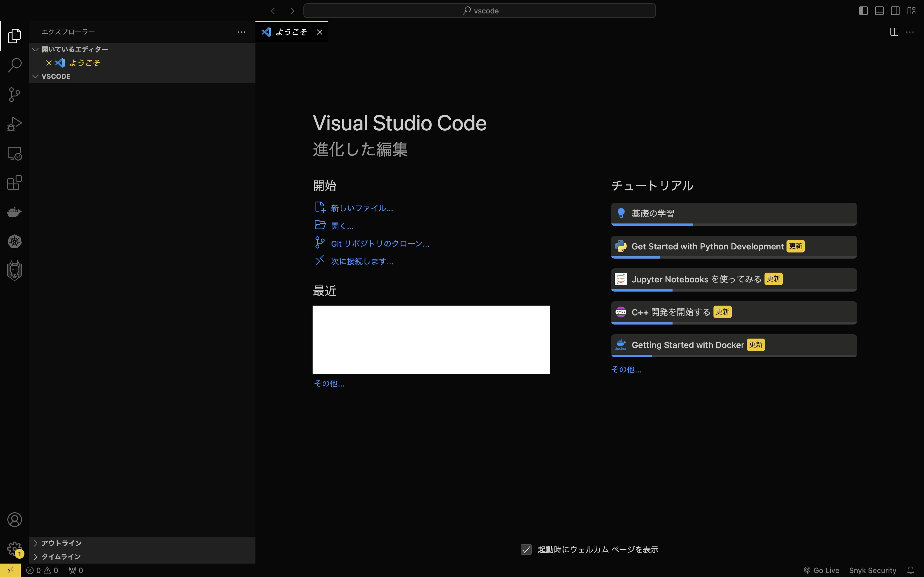Open the Snyk Security sidebar view

click(14, 270)
